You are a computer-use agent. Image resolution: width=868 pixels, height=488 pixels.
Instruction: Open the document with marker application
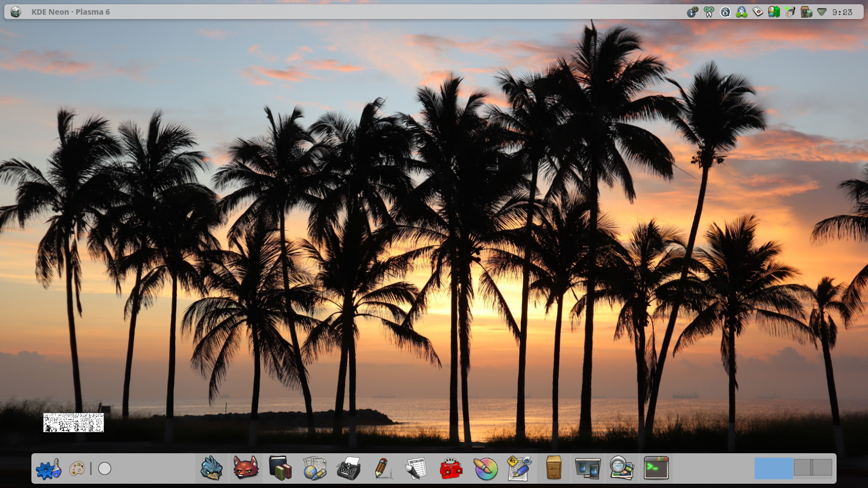417,468
